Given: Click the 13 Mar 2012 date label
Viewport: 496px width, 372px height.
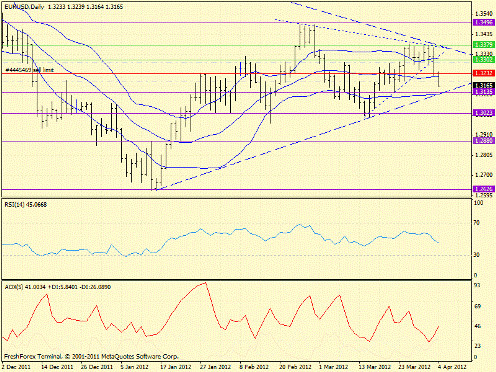Looking at the screenshot, I should point(374,367).
